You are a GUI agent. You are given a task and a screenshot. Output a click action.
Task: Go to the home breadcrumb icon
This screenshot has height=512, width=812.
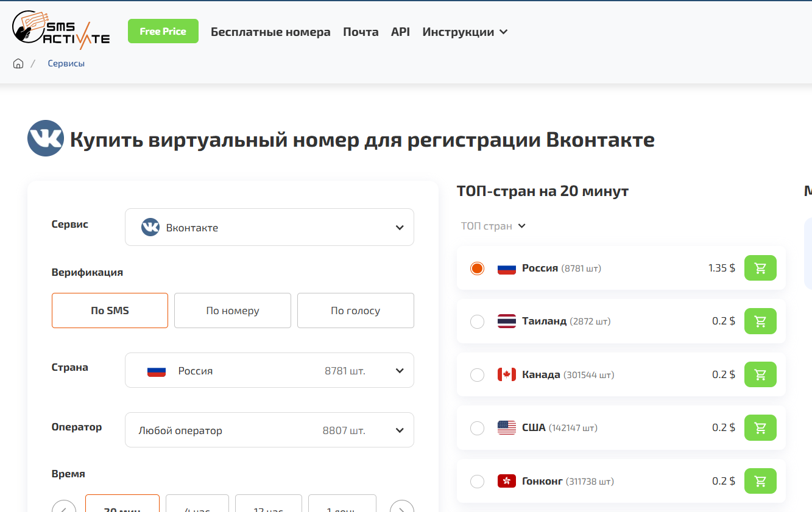point(18,63)
